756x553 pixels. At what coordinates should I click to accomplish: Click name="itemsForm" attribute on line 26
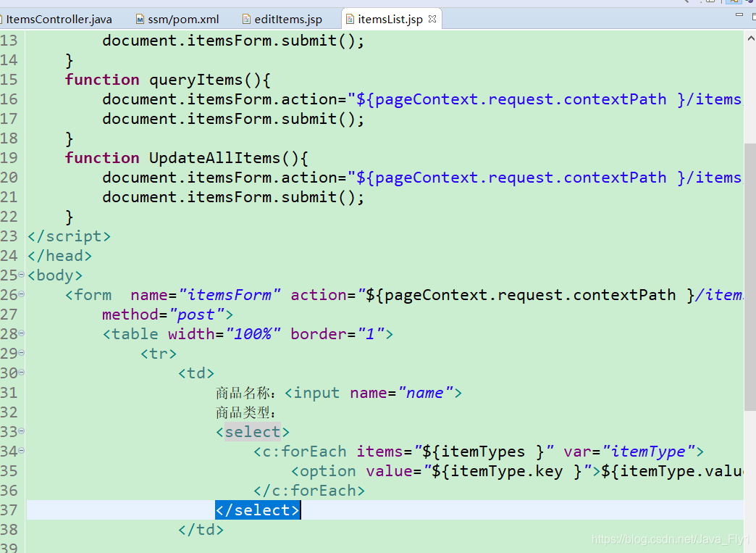[x=206, y=295]
